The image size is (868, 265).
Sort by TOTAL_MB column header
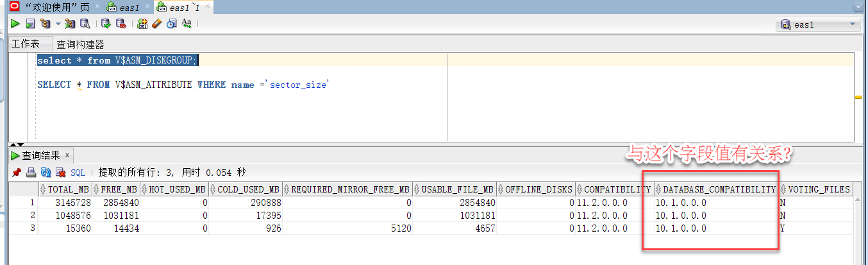pyautogui.click(x=65, y=189)
